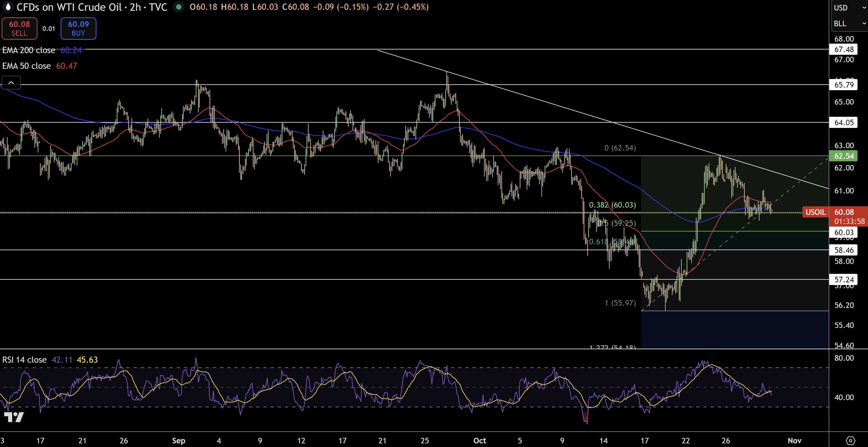Viewport: 868px width, 447px height.
Task: Click the 62.54 Fibonacci level price label
Action: click(844, 156)
